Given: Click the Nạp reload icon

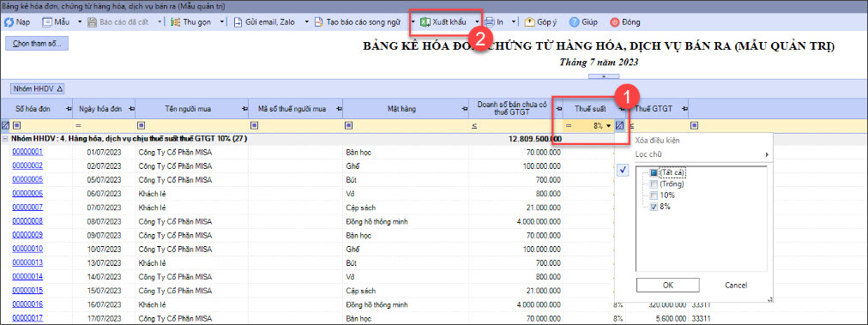Looking at the screenshot, I should (x=9, y=22).
